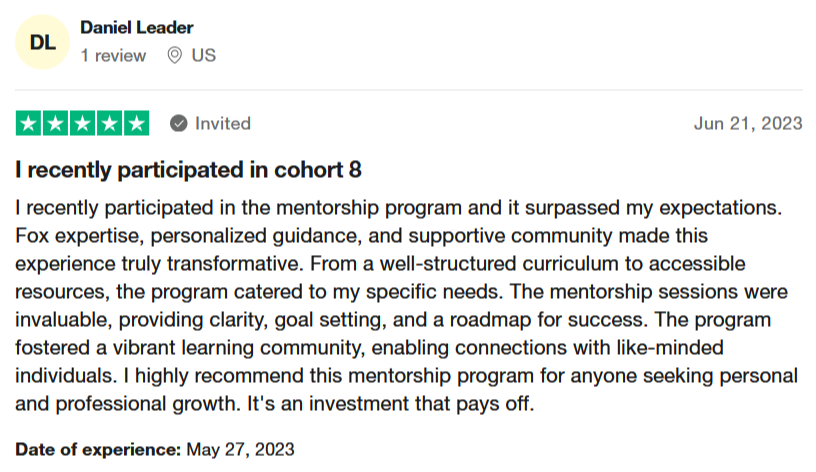This screenshot has height=472, width=816.
Task: Click the fourth green rating star
Action: (x=110, y=124)
